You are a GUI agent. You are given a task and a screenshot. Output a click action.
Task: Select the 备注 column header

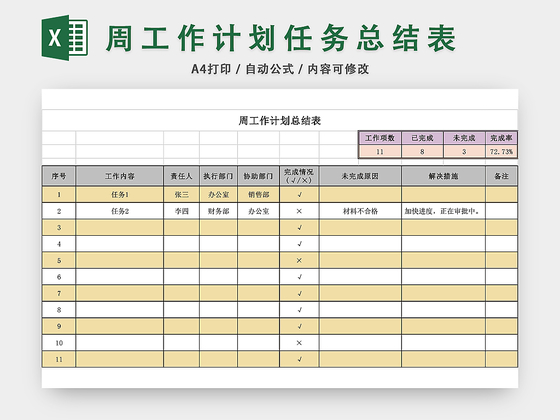pyautogui.click(x=501, y=176)
